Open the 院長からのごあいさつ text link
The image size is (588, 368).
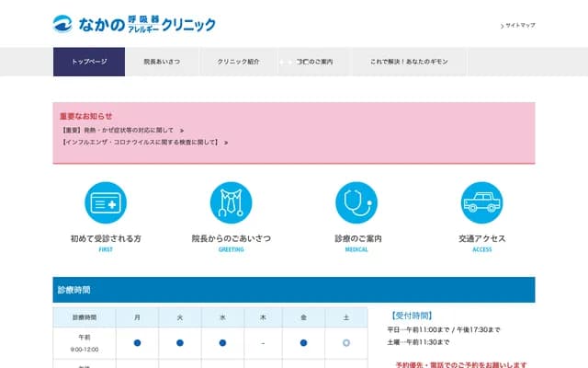(231, 238)
